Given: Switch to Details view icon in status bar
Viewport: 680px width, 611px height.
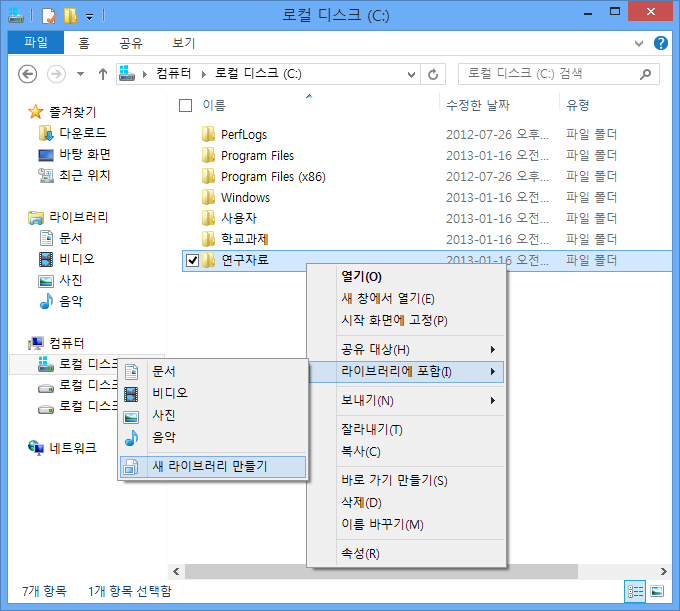Looking at the screenshot, I should 635,591.
